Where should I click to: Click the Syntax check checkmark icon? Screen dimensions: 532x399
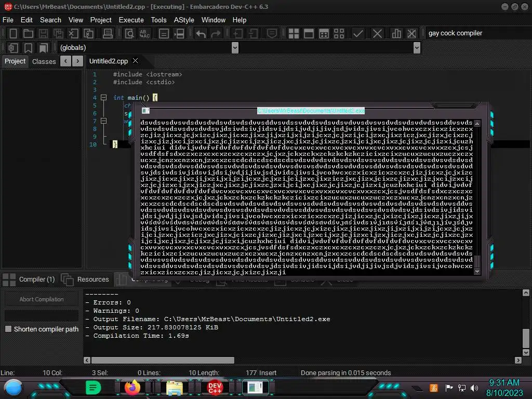coord(358,34)
